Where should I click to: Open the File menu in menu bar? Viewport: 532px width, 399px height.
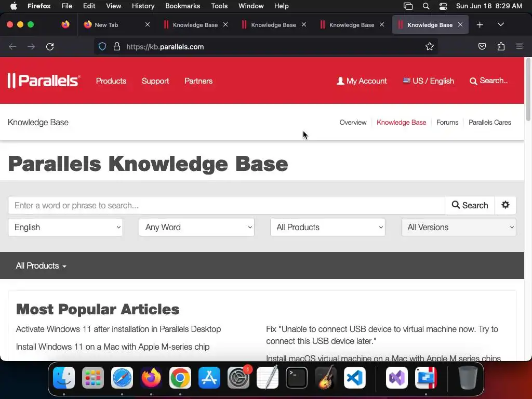pyautogui.click(x=67, y=6)
